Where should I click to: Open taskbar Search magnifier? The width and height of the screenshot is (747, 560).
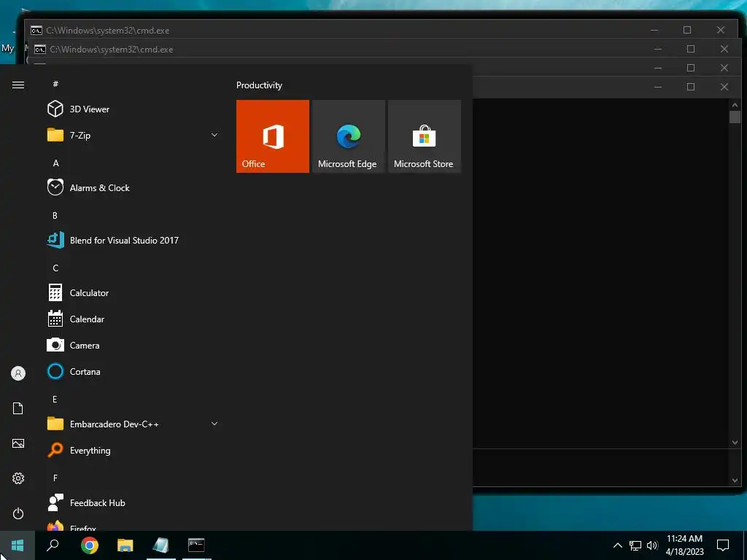pyautogui.click(x=53, y=545)
